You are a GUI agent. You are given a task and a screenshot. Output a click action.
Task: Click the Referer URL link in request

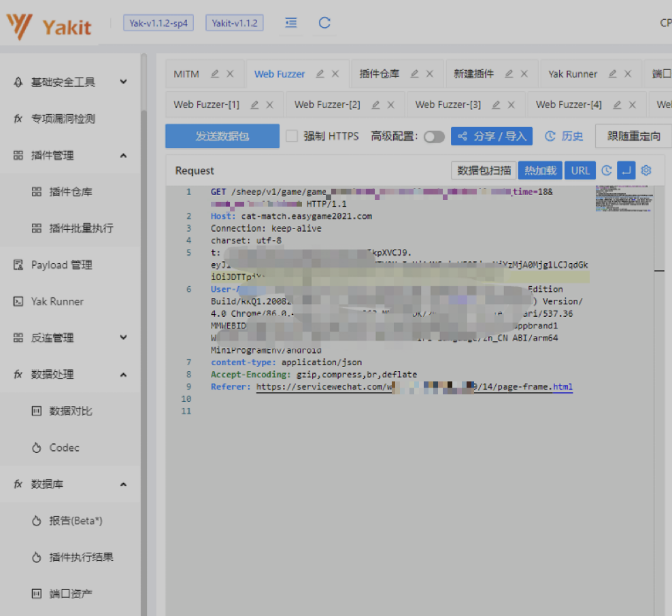tap(414, 387)
